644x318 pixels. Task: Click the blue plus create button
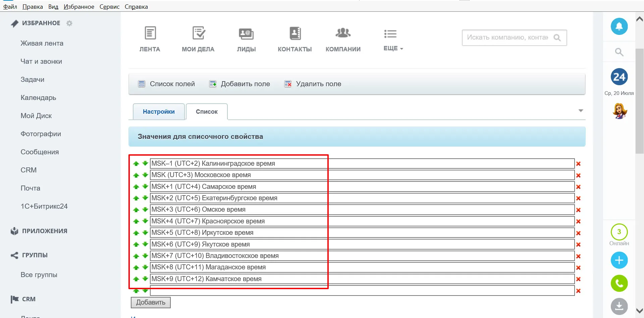coord(619,260)
